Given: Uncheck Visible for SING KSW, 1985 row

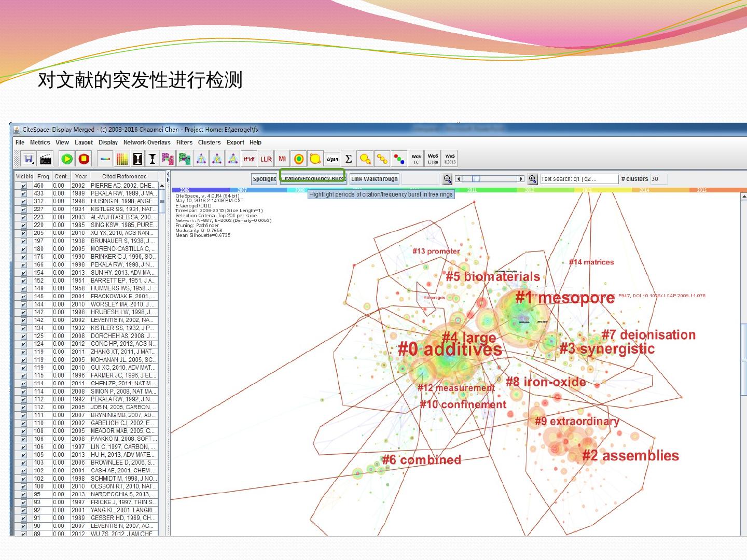Looking at the screenshot, I should click(23, 225).
